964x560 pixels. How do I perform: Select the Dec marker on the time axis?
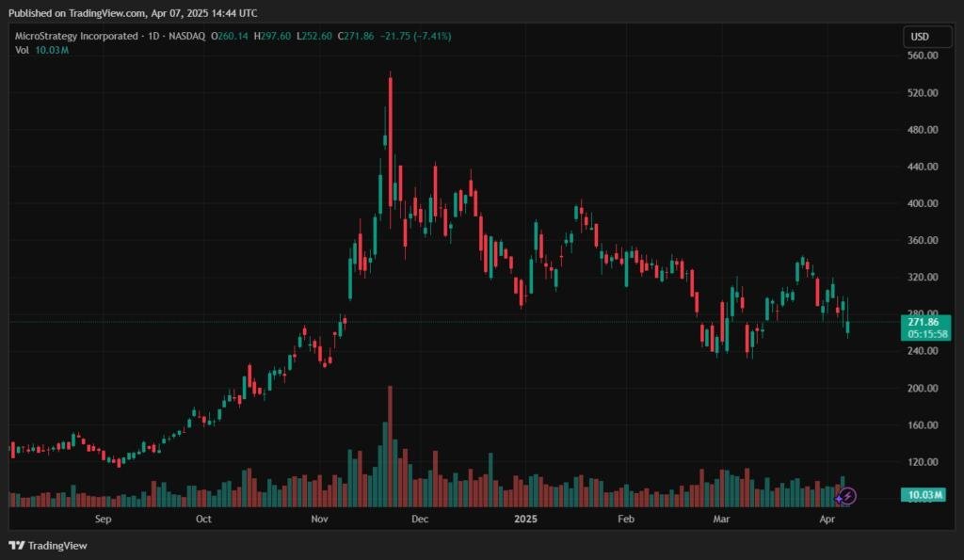[x=420, y=519]
